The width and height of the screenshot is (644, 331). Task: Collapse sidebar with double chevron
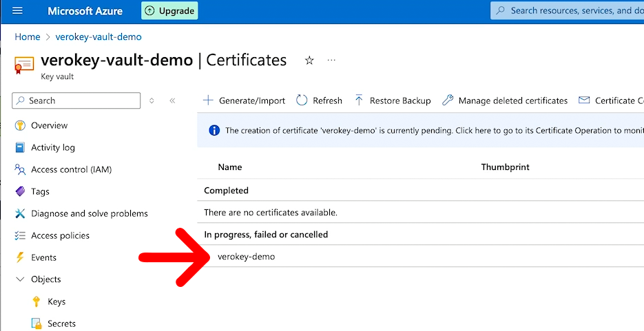click(172, 100)
